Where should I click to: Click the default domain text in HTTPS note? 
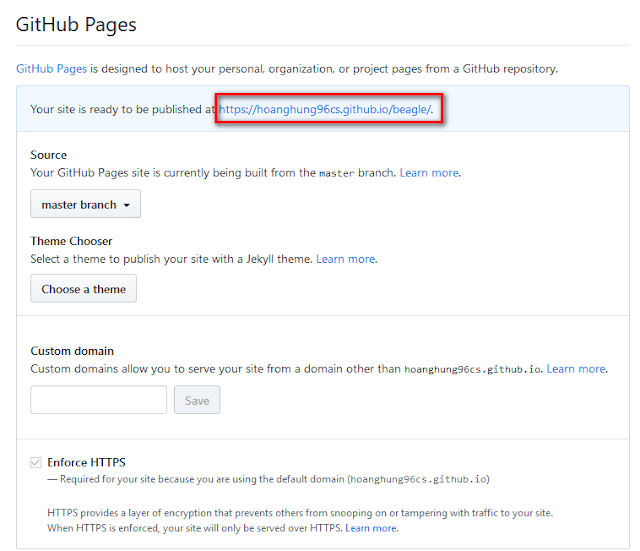[418, 479]
